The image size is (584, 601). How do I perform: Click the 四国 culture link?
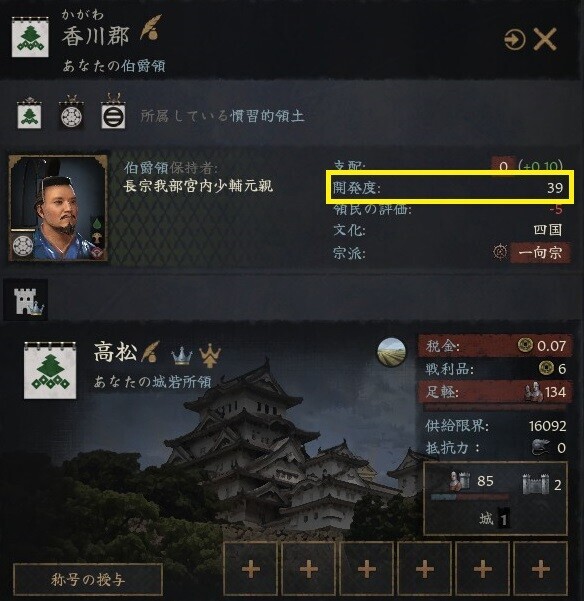548,230
